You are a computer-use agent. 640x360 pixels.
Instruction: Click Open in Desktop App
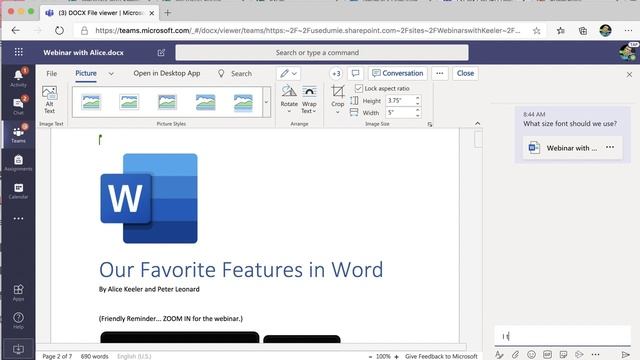click(x=167, y=73)
